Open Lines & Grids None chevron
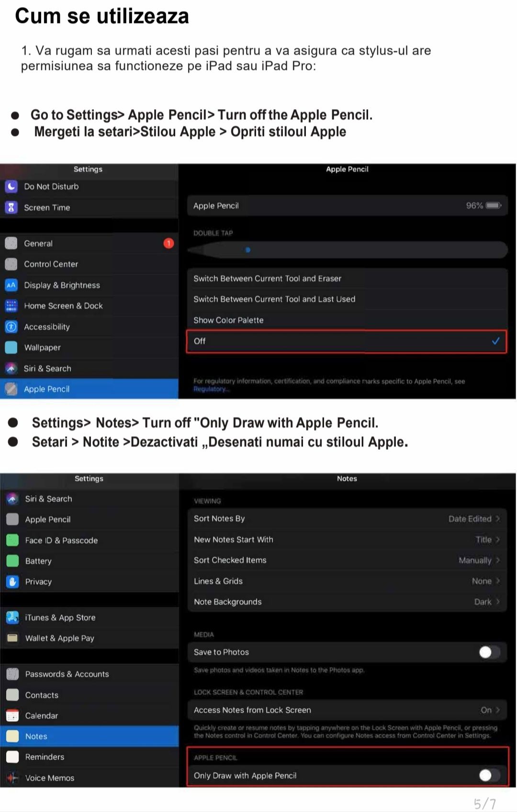The width and height of the screenshot is (517, 812). [x=498, y=581]
